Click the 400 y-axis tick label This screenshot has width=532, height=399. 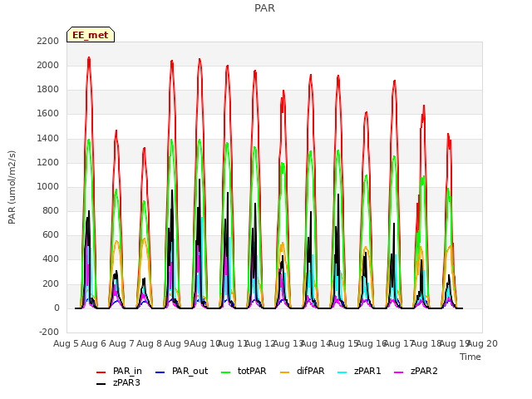[x=51, y=259]
